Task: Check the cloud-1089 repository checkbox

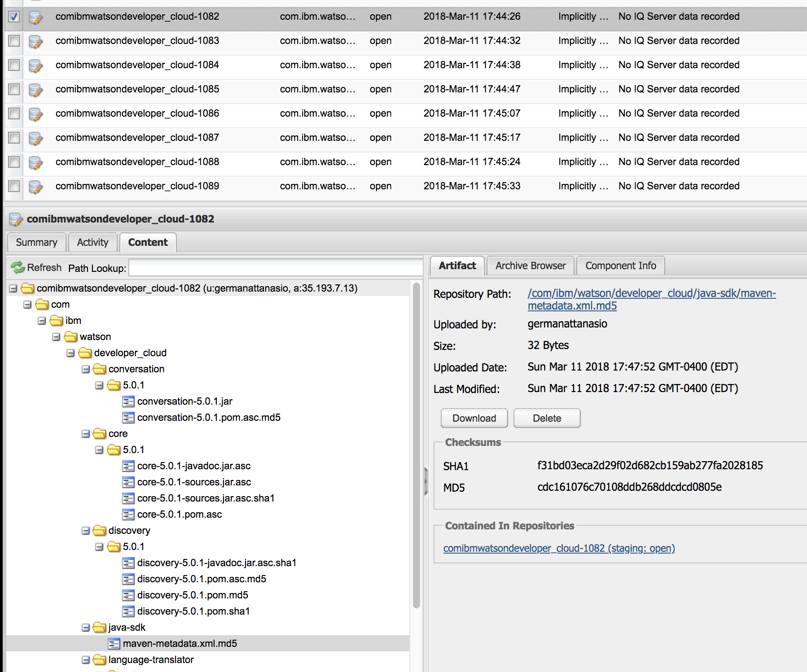Action: tap(14, 186)
